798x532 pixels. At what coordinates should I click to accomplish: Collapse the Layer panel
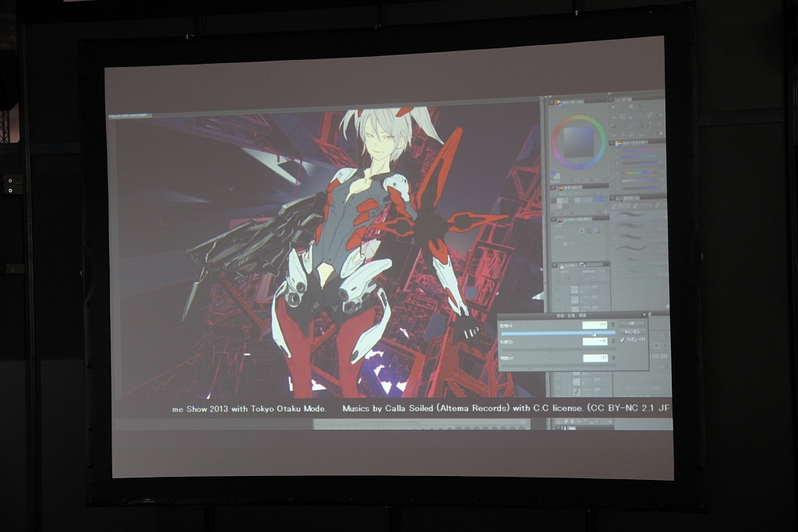[555, 265]
